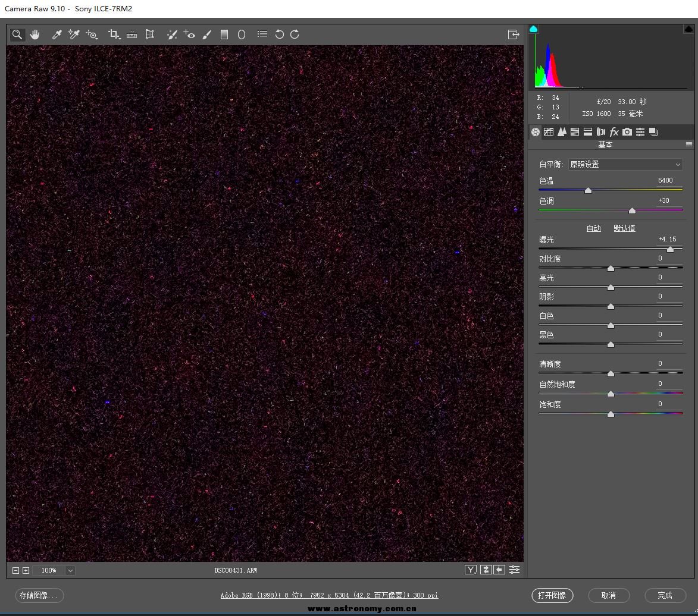The image size is (698, 616).
Task: Open the Presets panel tab
Action: coord(640,132)
